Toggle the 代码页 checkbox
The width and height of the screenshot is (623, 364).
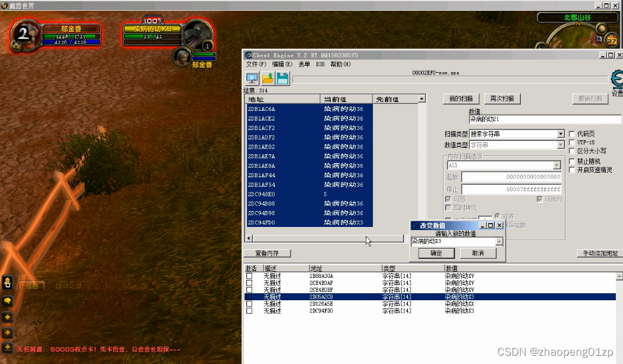(x=572, y=134)
